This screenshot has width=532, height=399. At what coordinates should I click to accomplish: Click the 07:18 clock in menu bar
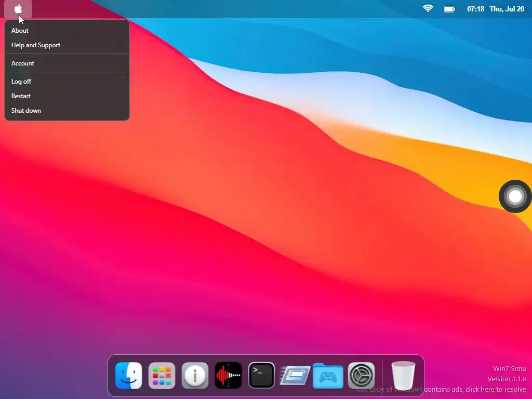tap(475, 9)
